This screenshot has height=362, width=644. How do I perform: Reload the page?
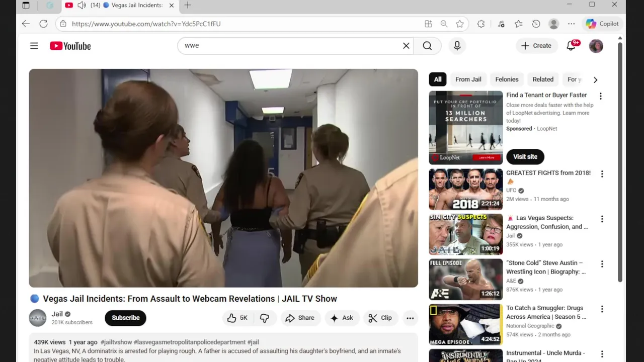point(44,24)
